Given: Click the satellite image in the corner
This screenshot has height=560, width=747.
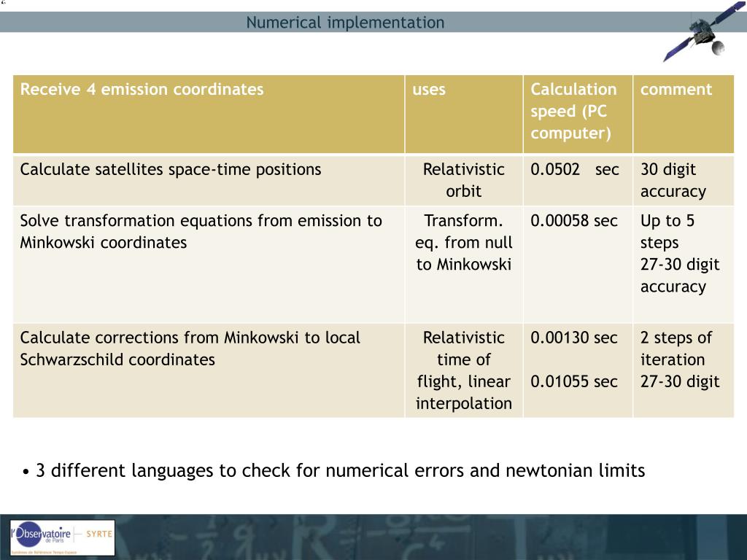Looking at the screenshot, I should coord(704,31).
